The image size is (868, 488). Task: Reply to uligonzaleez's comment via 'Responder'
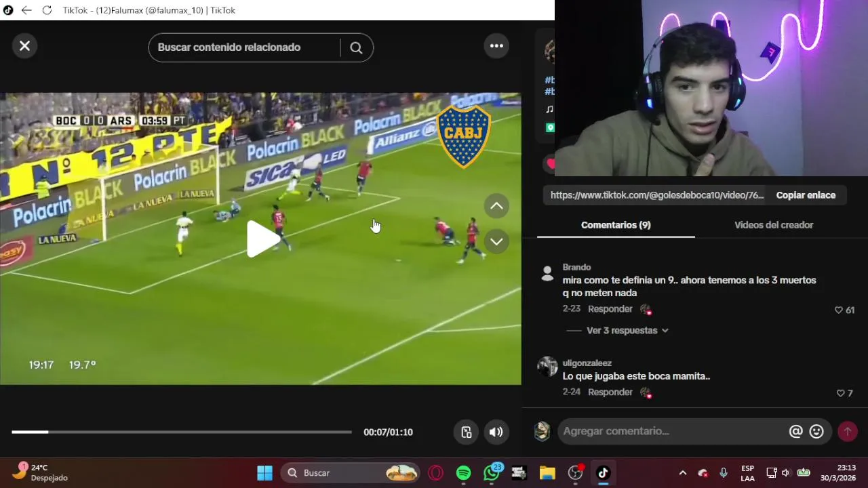pyautogui.click(x=610, y=392)
